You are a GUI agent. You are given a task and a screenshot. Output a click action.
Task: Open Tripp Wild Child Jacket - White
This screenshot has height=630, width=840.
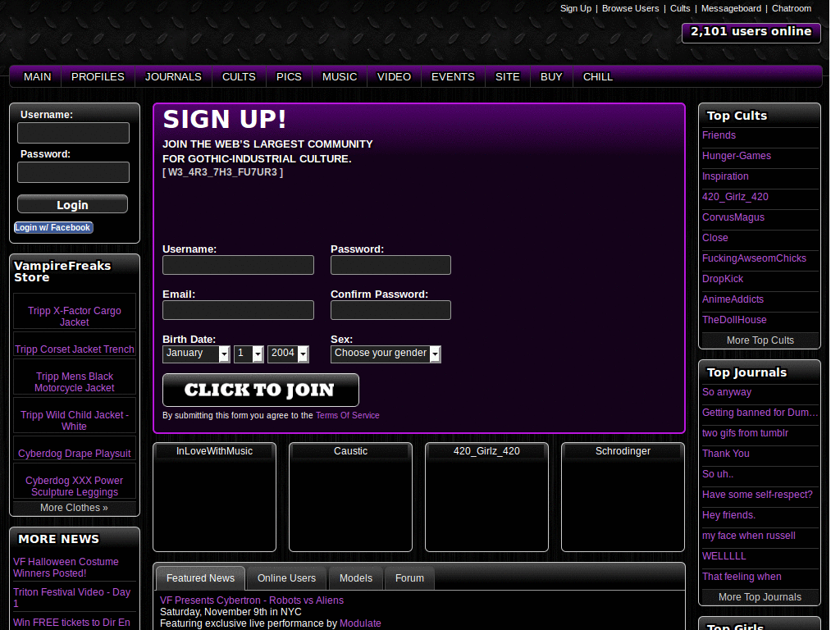[75, 421]
